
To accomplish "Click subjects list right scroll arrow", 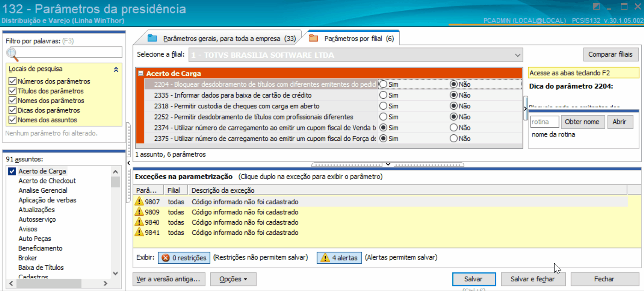I will [105, 283].
